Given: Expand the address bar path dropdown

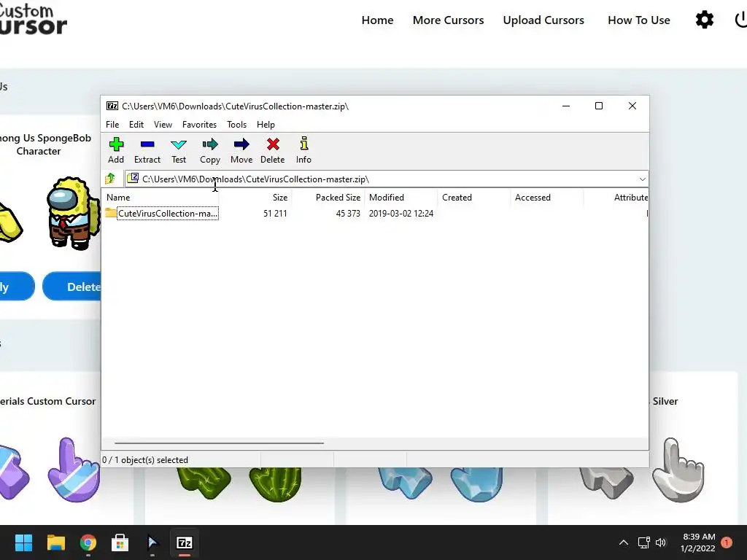Looking at the screenshot, I should pyautogui.click(x=642, y=179).
